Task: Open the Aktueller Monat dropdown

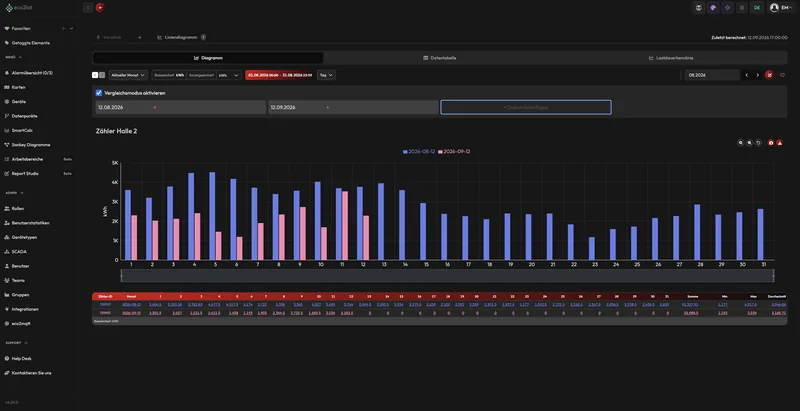Action: 128,75
